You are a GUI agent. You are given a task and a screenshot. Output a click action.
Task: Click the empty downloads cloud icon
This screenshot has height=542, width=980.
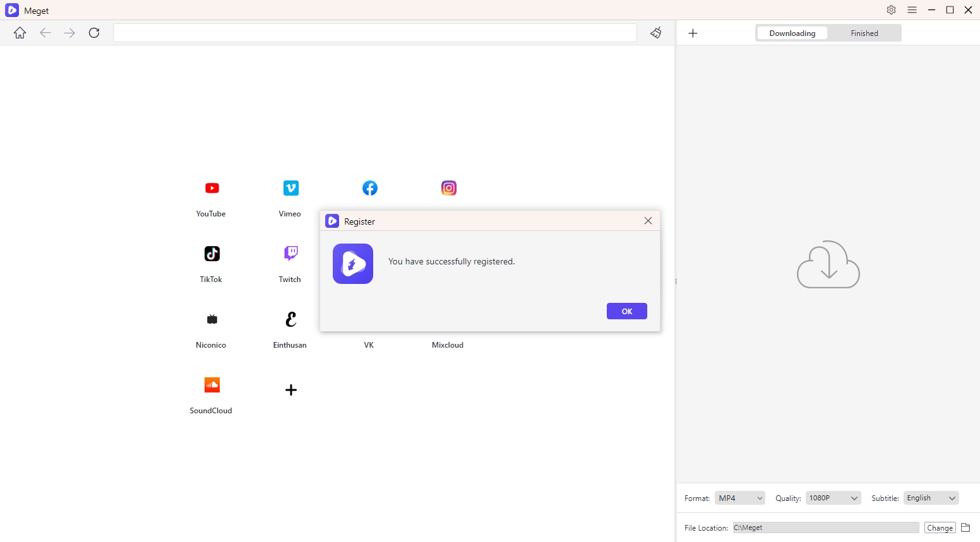828,264
